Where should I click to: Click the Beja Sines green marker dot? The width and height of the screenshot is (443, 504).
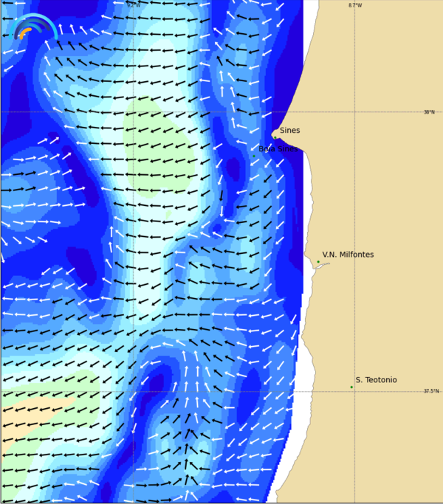(x=254, y=156)
